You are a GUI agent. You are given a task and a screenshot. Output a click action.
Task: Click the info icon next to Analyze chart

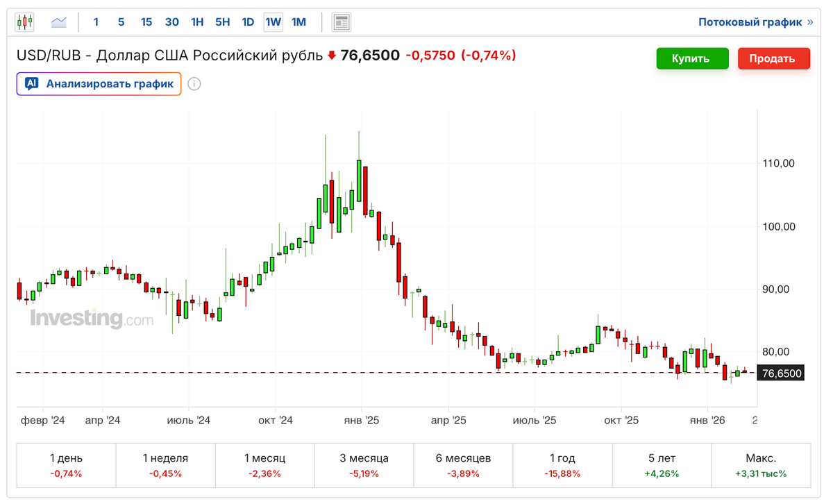tap(194, 84)
